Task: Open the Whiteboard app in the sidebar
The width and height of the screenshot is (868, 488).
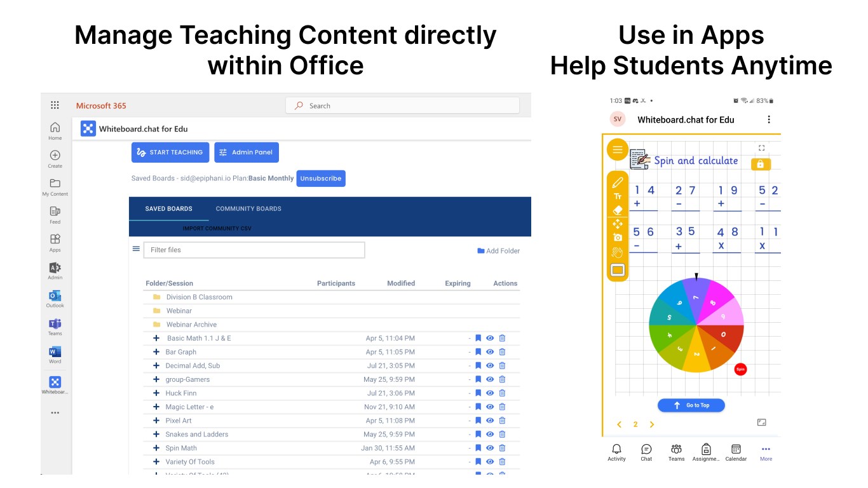Action: (55, 384)
